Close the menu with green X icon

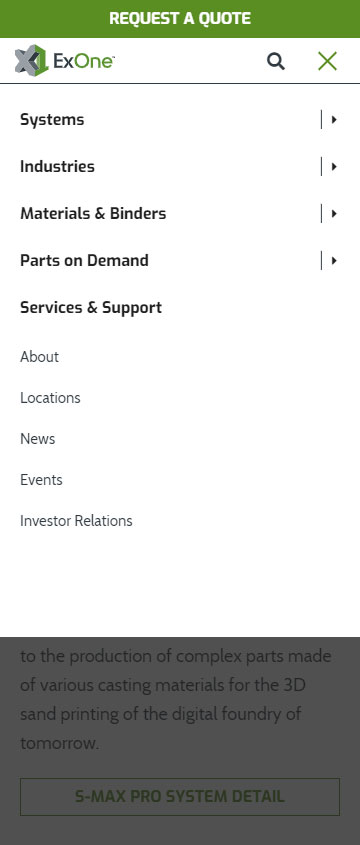tap(327, 61)
